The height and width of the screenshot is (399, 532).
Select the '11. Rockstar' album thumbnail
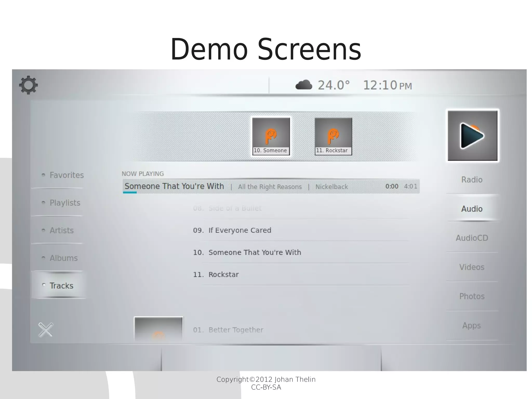click(333, 136)
